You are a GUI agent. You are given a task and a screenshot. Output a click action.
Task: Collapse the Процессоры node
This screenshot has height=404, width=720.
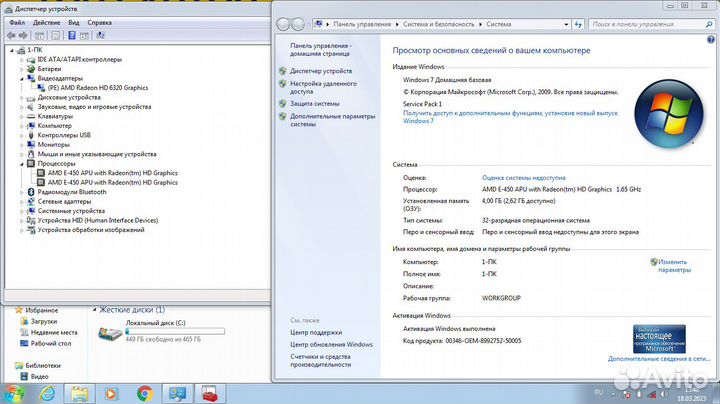[x=21, y=163]
